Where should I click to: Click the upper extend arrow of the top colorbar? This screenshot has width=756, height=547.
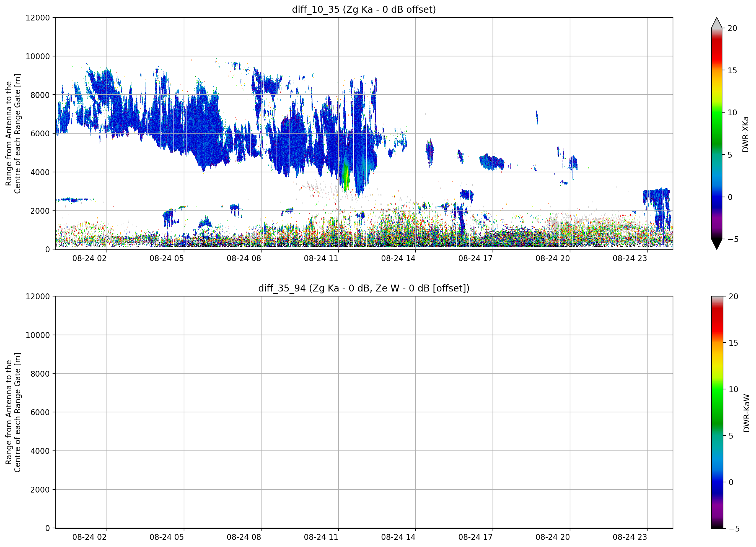[x=716, y=23]
